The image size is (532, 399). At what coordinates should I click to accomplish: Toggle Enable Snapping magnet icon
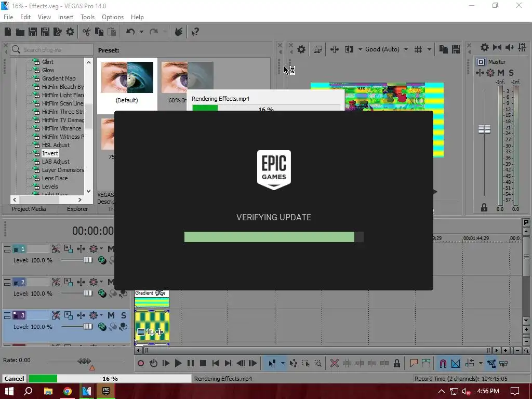pyautogui.click(x=443, y=363)
